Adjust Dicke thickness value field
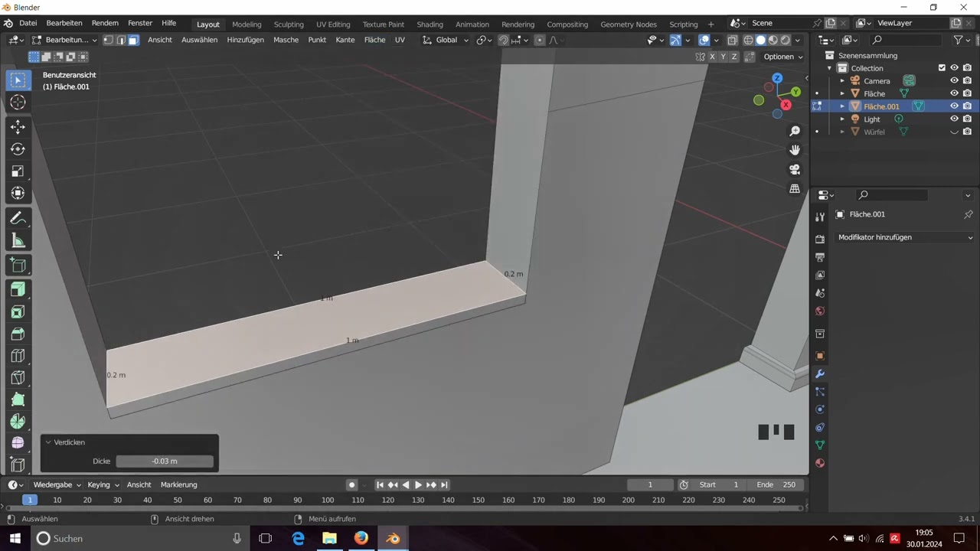This screenshot has width=980, height=551. click(x=165, y=461)
